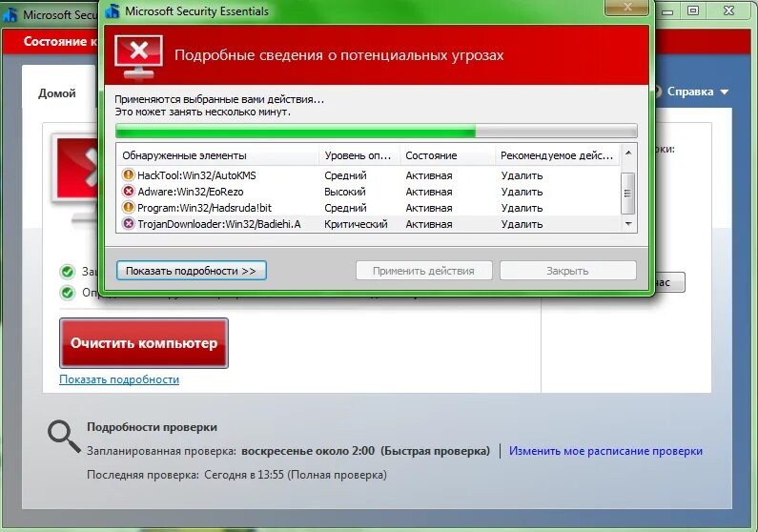Screen dimensions: 758x532
Task: Click the Применить действия button
Action: (x=423, y=271)
